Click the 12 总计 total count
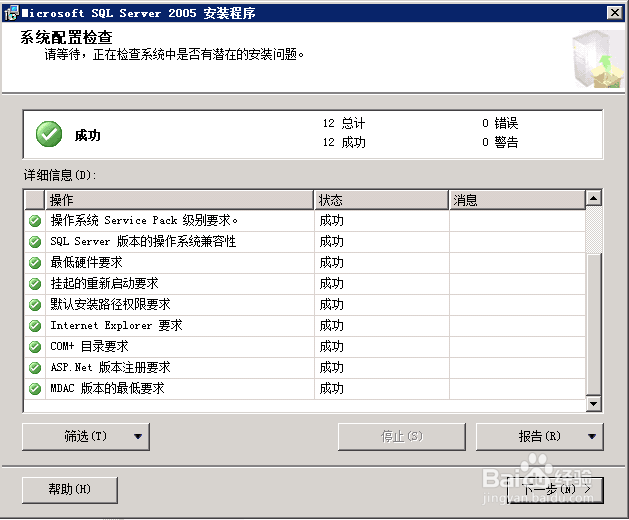The image size is (629, 520). tap(344, 123)
